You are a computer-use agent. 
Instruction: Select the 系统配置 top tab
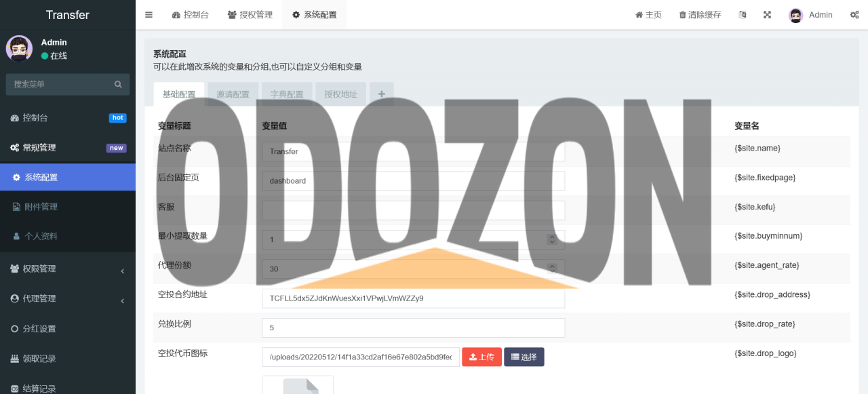point(315,15)
